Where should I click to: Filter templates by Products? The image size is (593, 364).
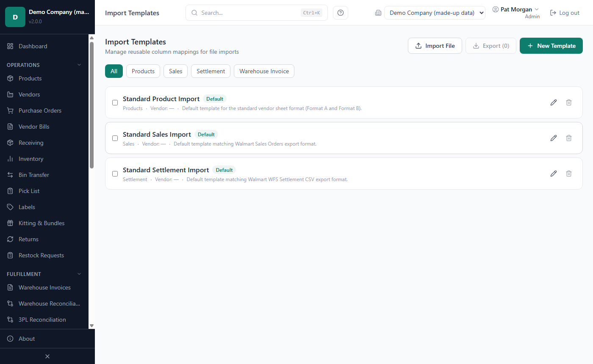tap(143, 71)
